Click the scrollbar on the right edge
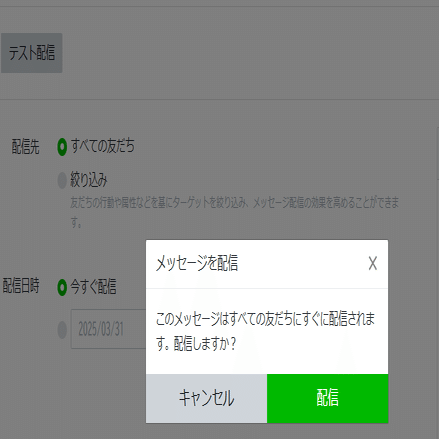439x439 pixels. click(438, 153)
